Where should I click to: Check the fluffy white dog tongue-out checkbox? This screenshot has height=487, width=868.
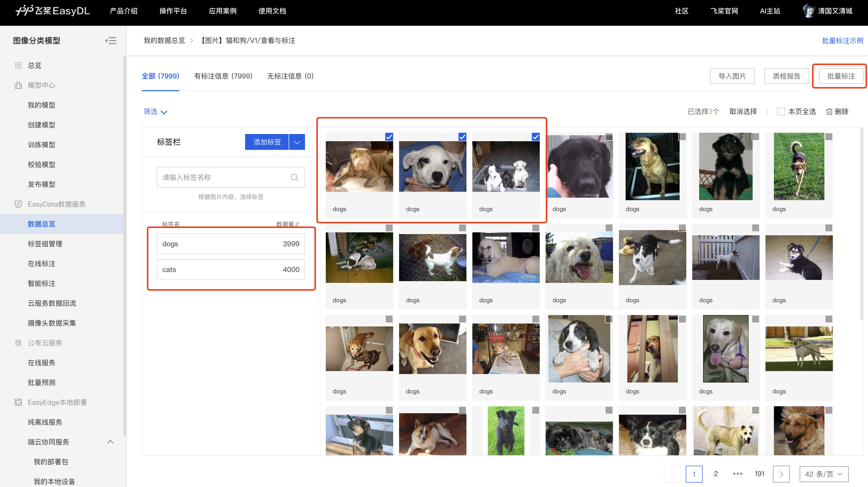pyautogui.click(x=609, y=228)
